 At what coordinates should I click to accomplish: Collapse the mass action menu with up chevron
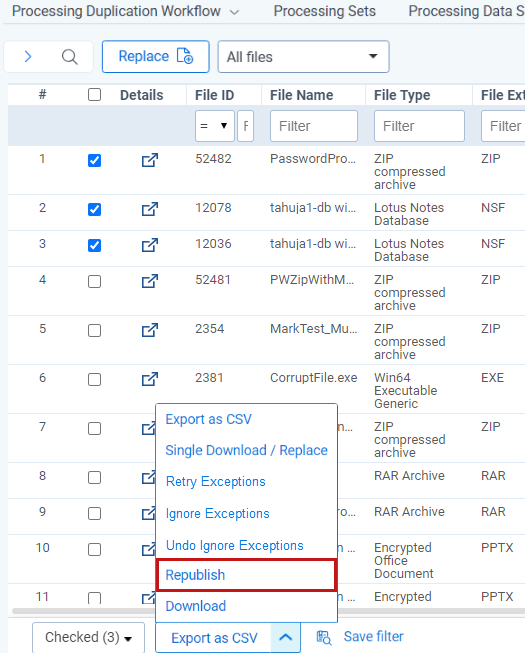[285, 637]
